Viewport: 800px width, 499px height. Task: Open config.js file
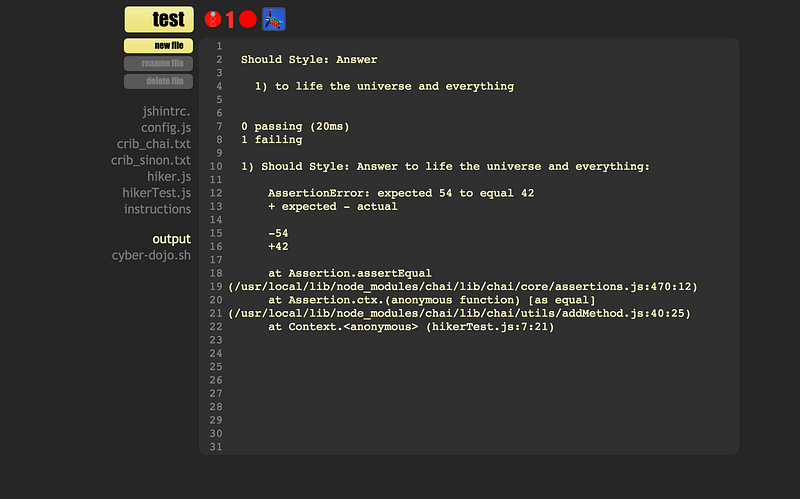(166, 128)
